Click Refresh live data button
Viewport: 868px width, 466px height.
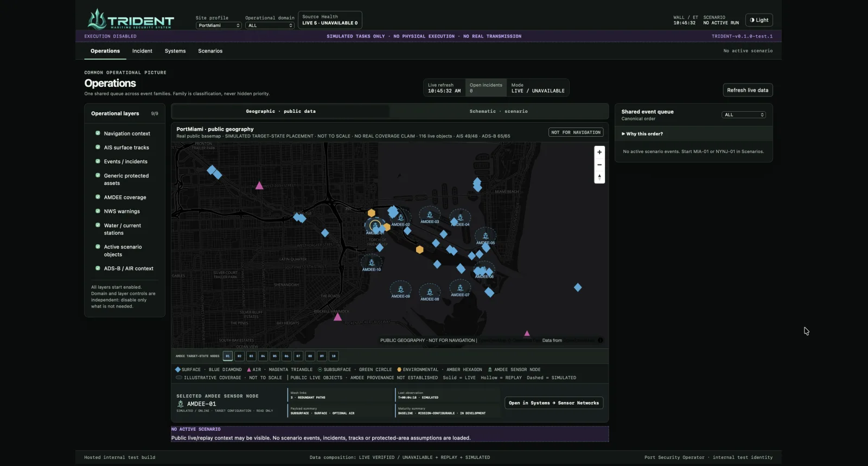748,90
